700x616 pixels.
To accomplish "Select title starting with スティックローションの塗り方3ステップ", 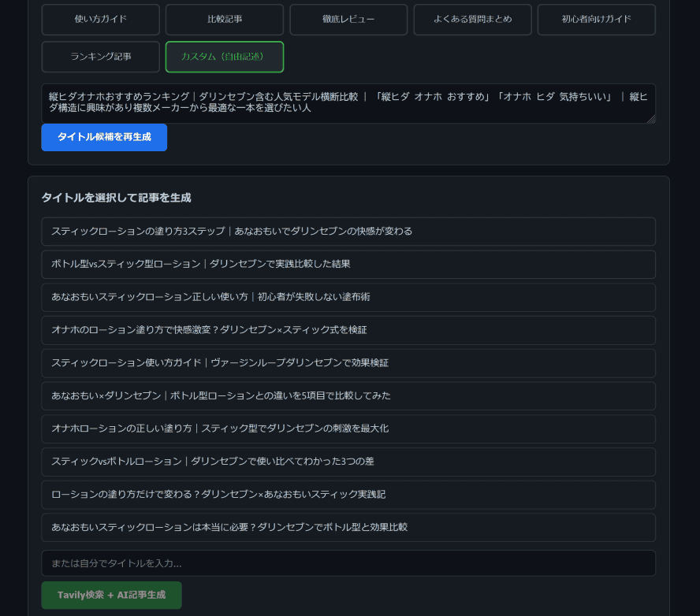I will click(x=348, y=232).
